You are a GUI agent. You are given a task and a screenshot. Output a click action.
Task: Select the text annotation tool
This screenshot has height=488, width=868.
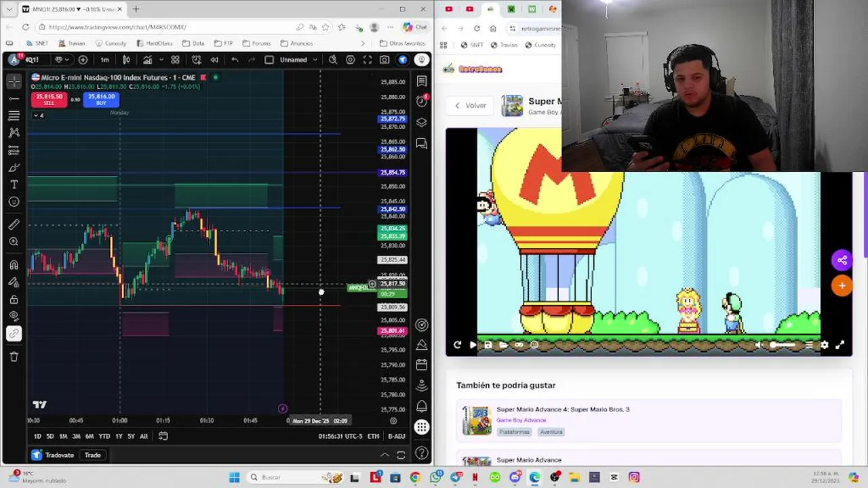tap(14, 184)
